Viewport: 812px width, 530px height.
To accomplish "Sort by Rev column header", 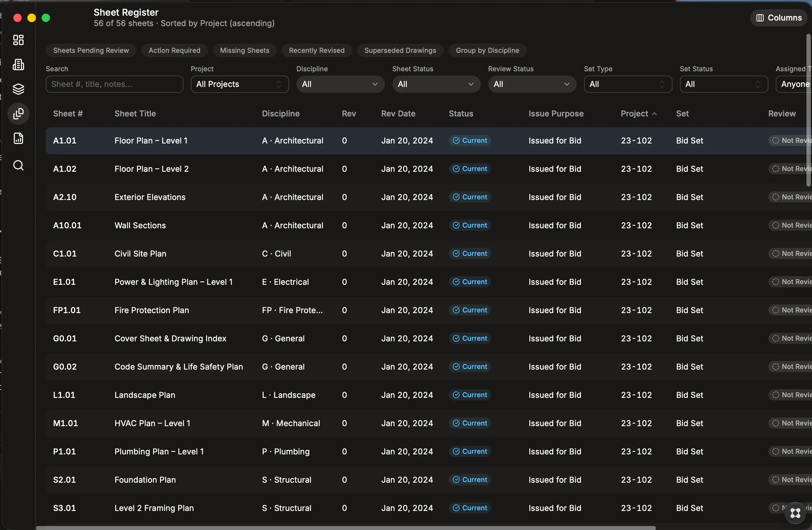I will coord(349,114).
